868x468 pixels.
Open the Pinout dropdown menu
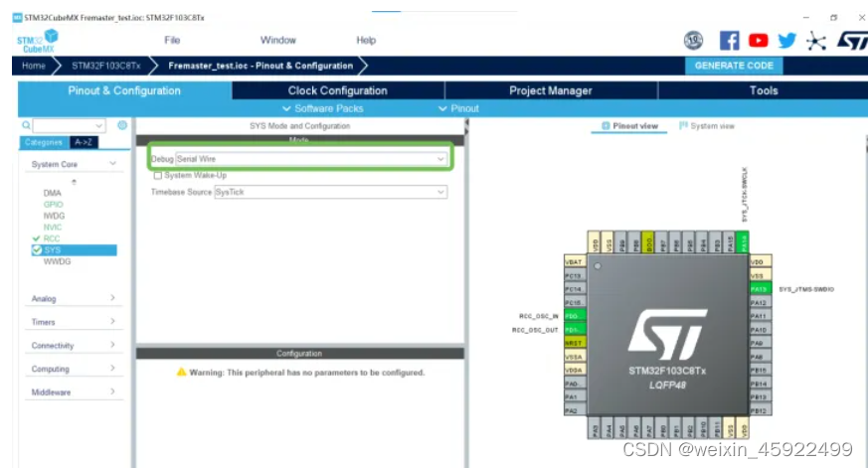pos(458,108)
